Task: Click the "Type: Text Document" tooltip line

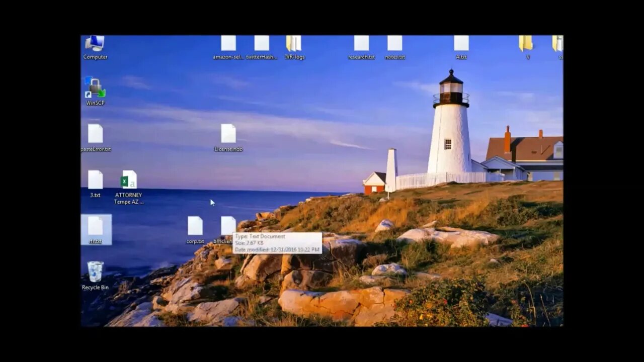Action: pos(260,236)
